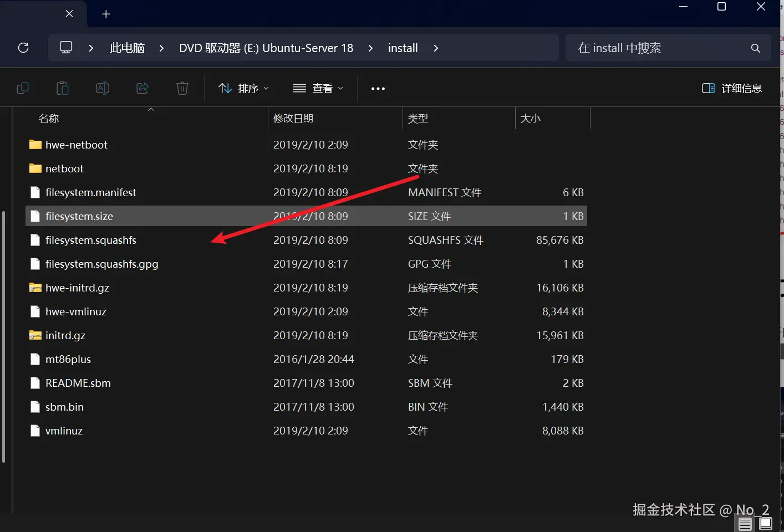The image size is (784, 532).
Task: Click the search magnifier icon
Action: tap(755, 48)
